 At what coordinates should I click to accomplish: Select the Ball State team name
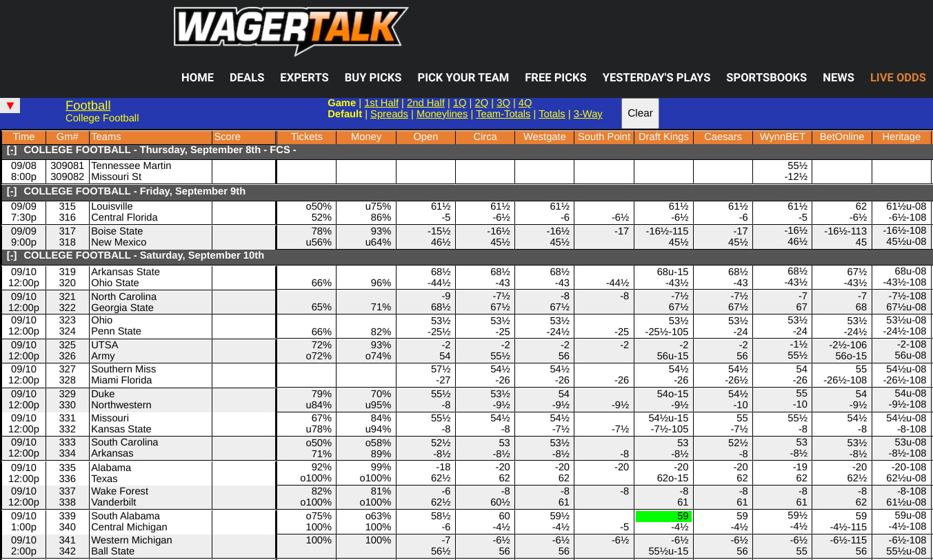(113, 551)
